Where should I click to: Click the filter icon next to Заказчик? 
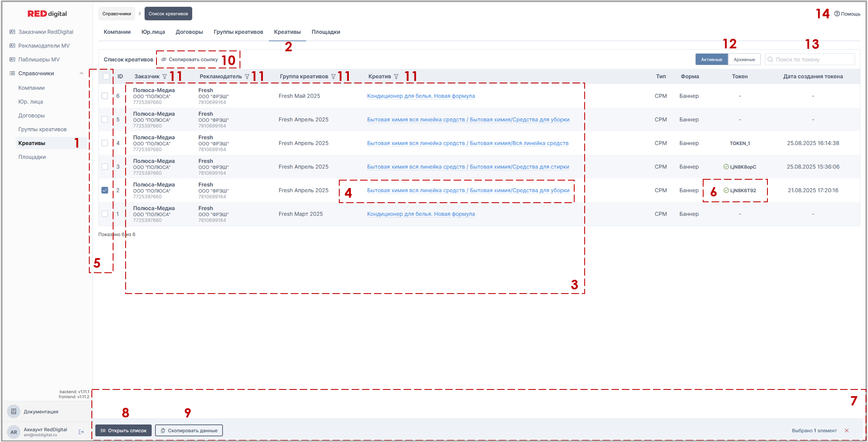pos(165,77)
